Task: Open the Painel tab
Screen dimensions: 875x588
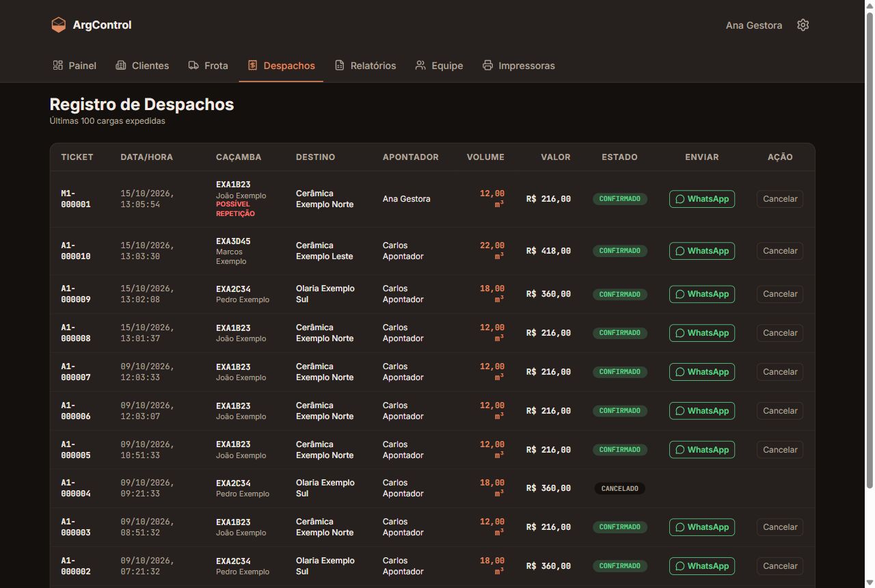Action: 75,66
